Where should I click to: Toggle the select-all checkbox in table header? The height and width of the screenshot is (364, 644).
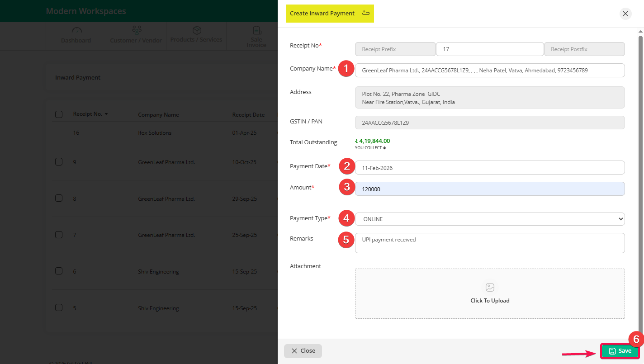point(59,114)
